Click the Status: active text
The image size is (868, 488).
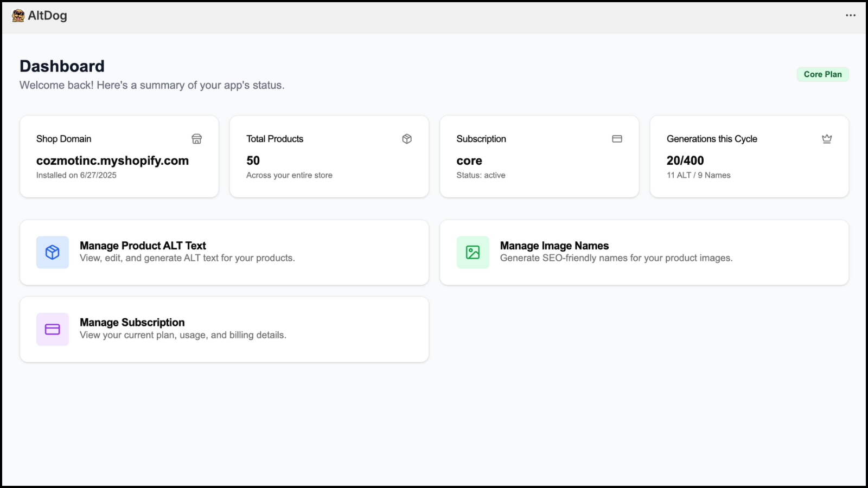click(x=481, y=175)
